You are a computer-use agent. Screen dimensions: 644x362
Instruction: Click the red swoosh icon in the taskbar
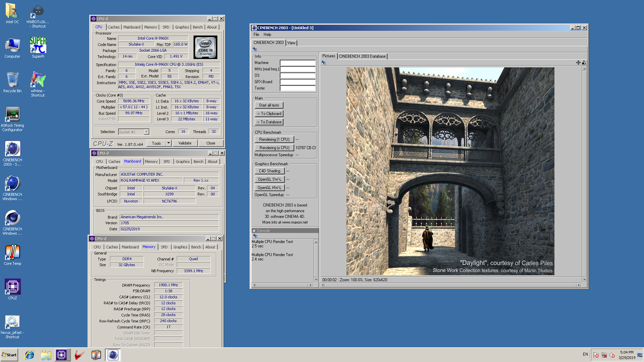(79, 355)
